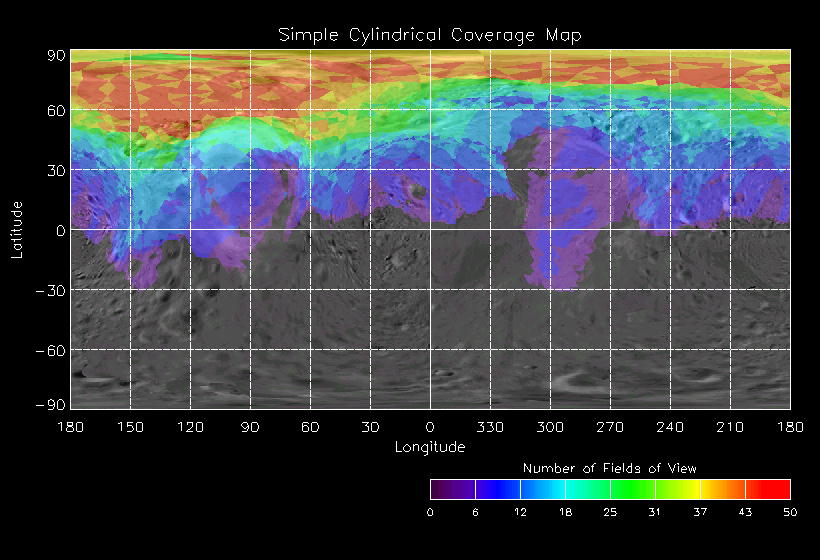Click the 'Number of Fields of View' label

[x=610, y=468]
